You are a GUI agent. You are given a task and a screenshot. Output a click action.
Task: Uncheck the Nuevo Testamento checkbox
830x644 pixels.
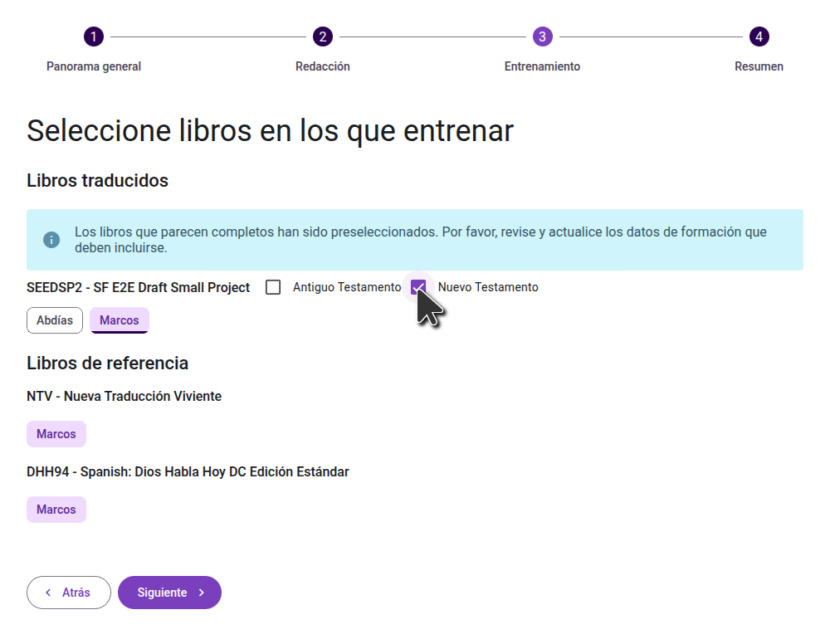(418, 287)
